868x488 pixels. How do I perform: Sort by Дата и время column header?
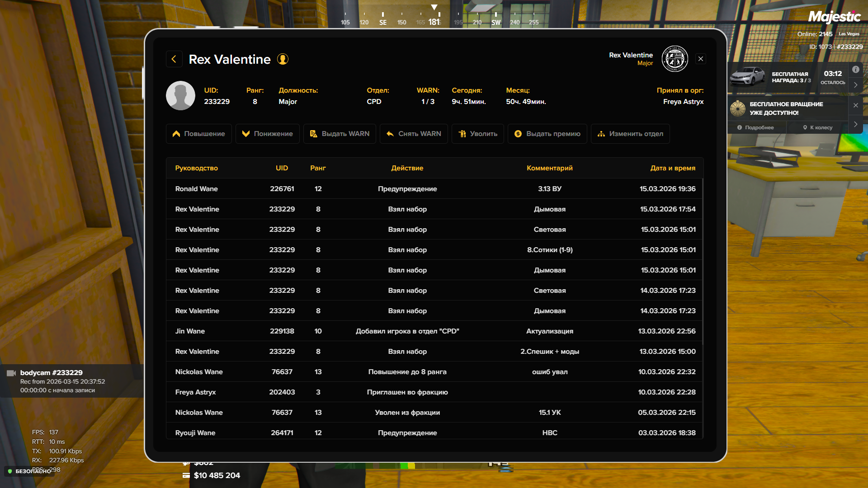[x=672, y=168]
